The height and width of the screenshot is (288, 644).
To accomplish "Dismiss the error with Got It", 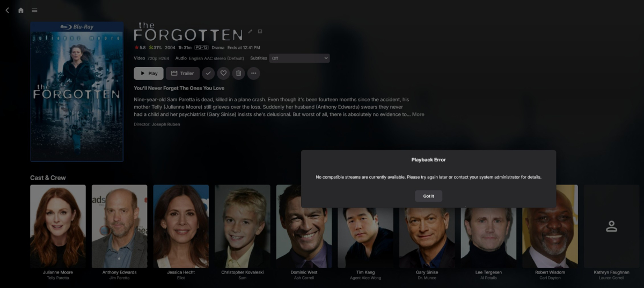I will (x=428, y=196).
